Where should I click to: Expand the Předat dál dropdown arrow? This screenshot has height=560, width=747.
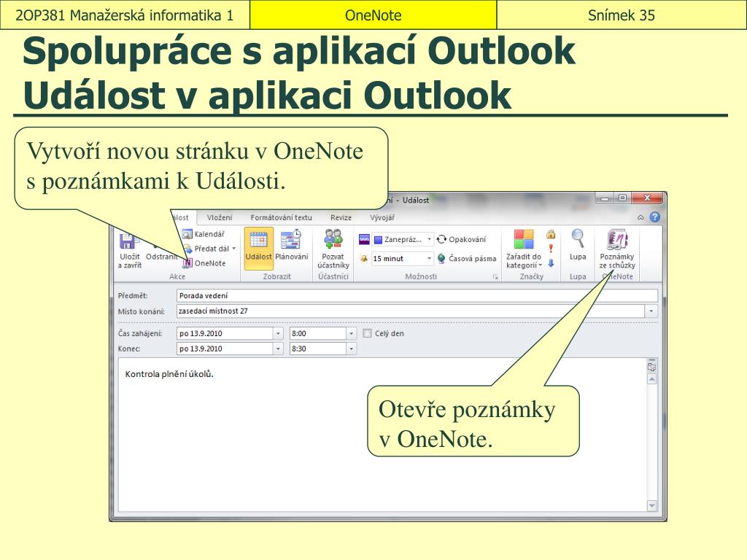[234, 249]
